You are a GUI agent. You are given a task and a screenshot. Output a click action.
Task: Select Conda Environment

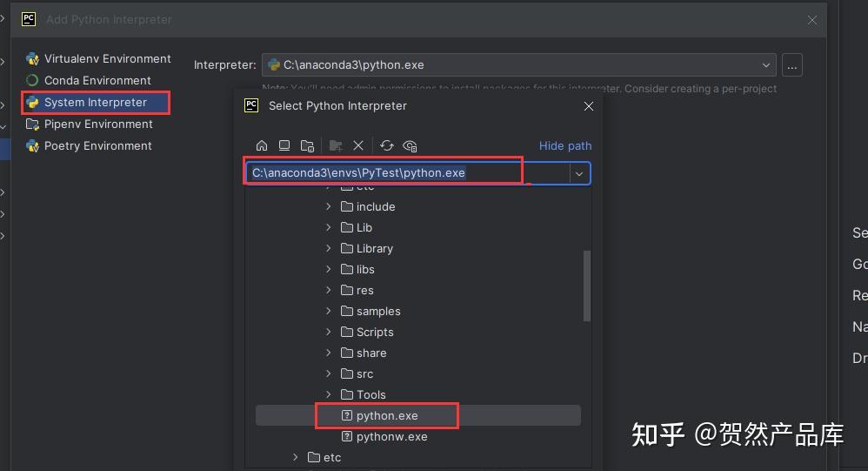pos(97,80)
